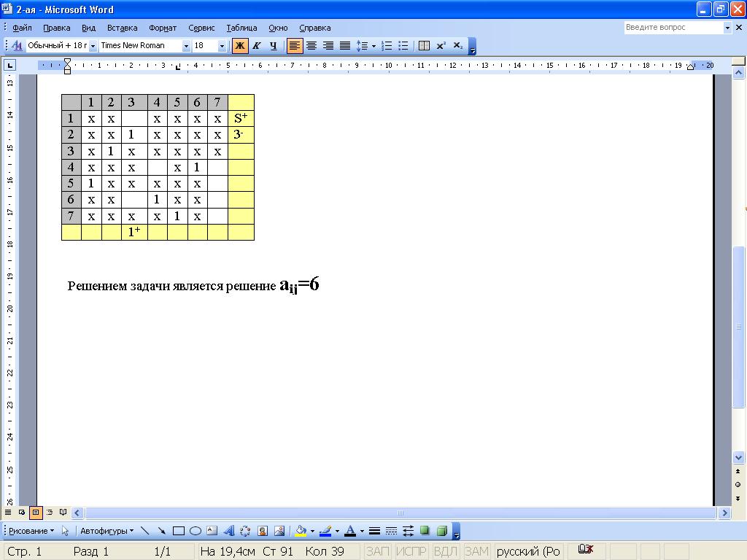This screenshot has height=560, width=747.
Task: Click the Рисование drawing menu button
Action: coord(31,531)
